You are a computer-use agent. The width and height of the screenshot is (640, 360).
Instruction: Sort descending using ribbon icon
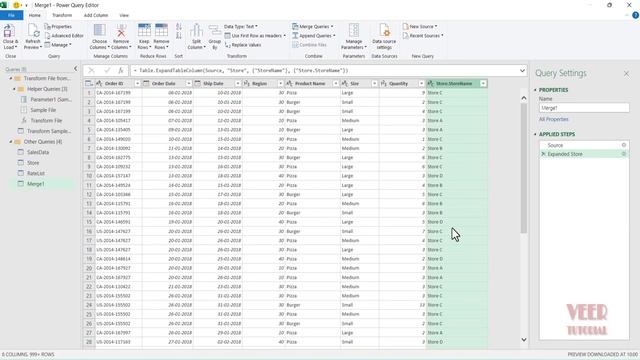tap(179, 36)
